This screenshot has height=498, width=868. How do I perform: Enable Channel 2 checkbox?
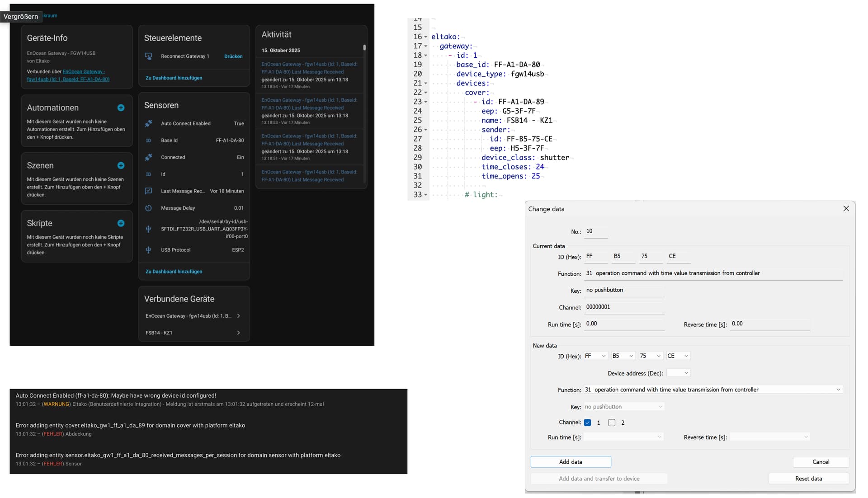coord(612,423)
